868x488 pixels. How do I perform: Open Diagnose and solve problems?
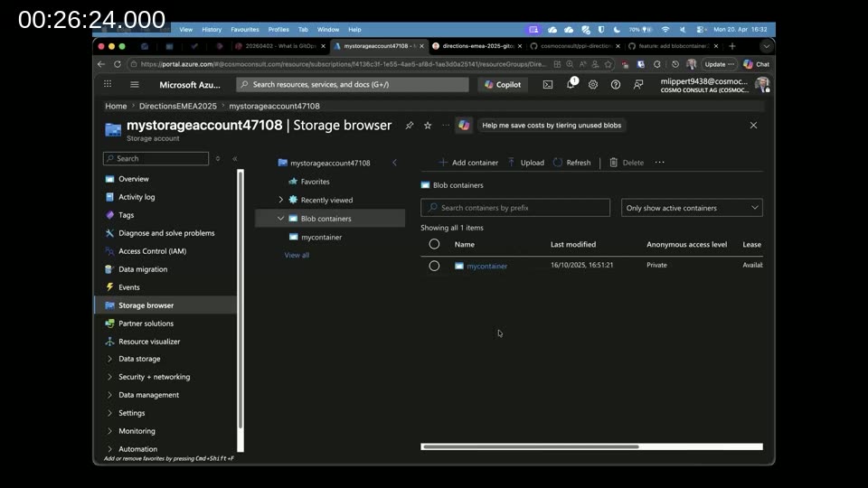166,233
